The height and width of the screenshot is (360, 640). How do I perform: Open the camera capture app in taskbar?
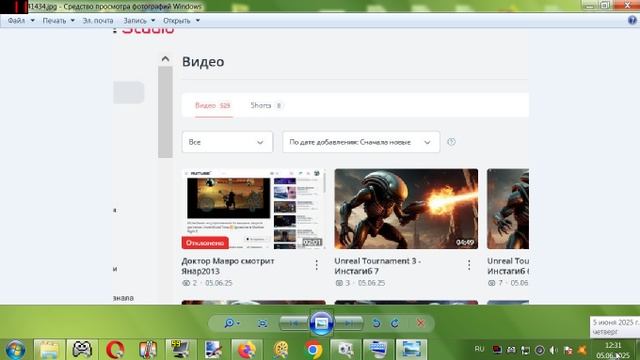(345, 350)
